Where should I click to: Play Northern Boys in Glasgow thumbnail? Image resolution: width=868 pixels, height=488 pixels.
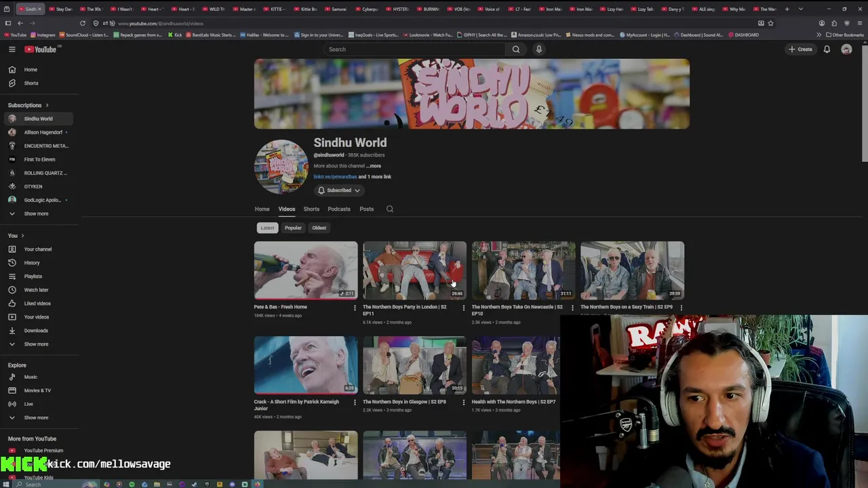click(x=414, y=365)
